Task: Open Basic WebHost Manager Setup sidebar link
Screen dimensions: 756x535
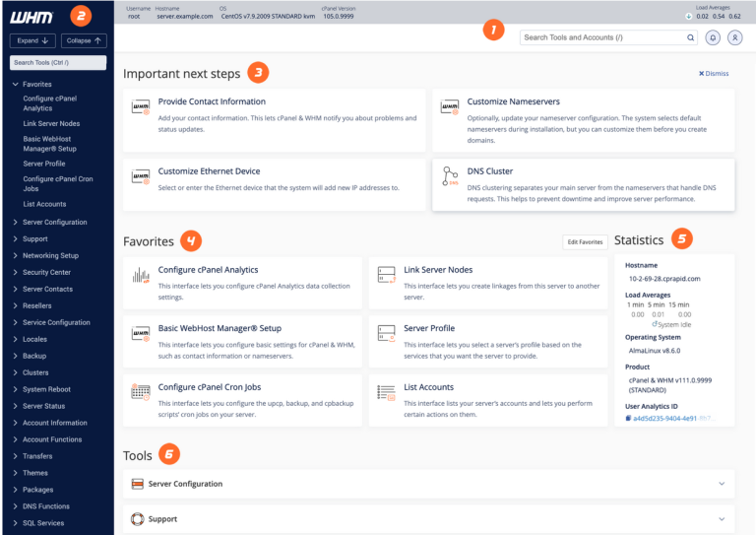Action: [49, 144]
